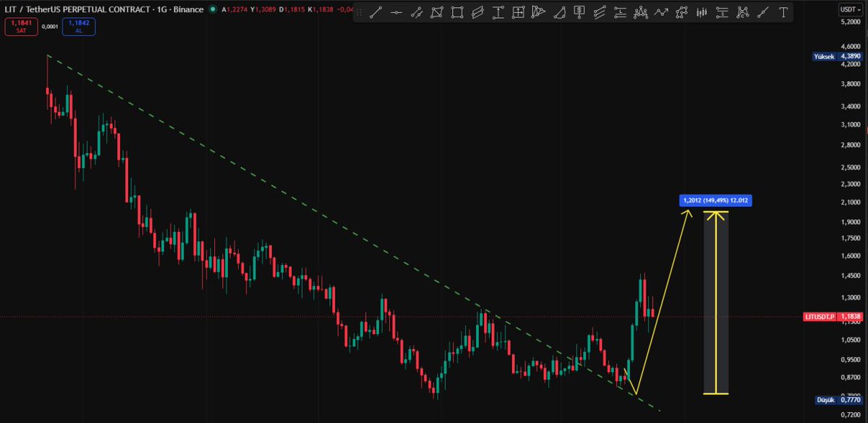Viewport: 868px width, 423px height.
Task: Click the Düşük 0,7770 low label
Action: coord(839,399)
